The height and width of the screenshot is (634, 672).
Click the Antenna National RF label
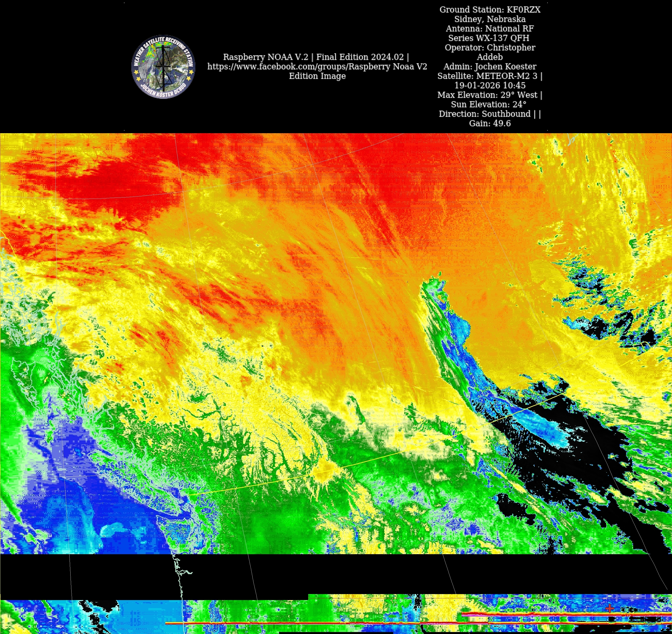coord(489,28)
